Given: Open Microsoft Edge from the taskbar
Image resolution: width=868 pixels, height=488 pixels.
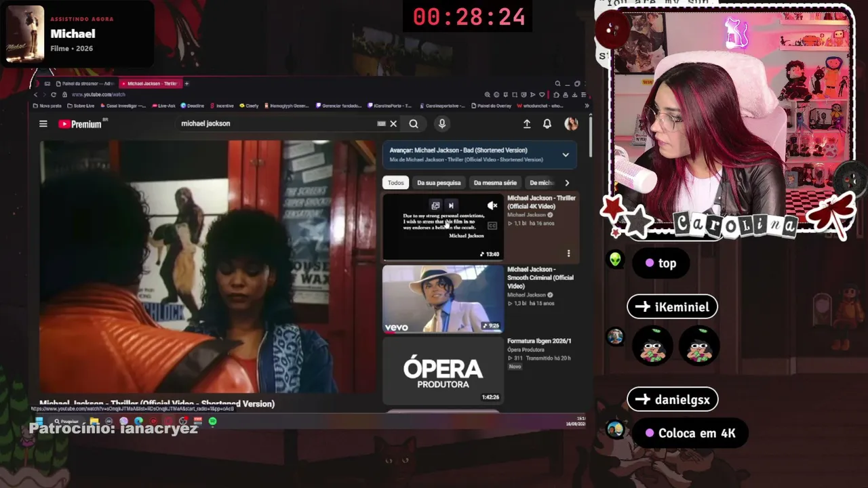Looking at the screenshot, I should tap(139, 422).
